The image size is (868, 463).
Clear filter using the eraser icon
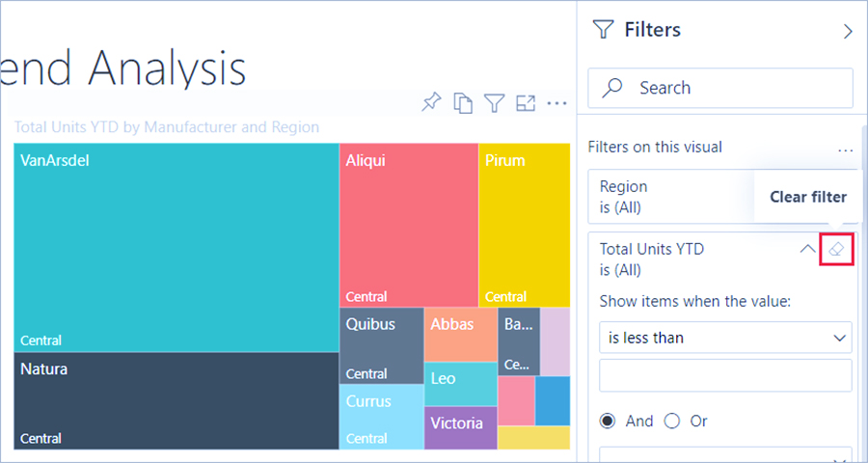coord(836,249)
